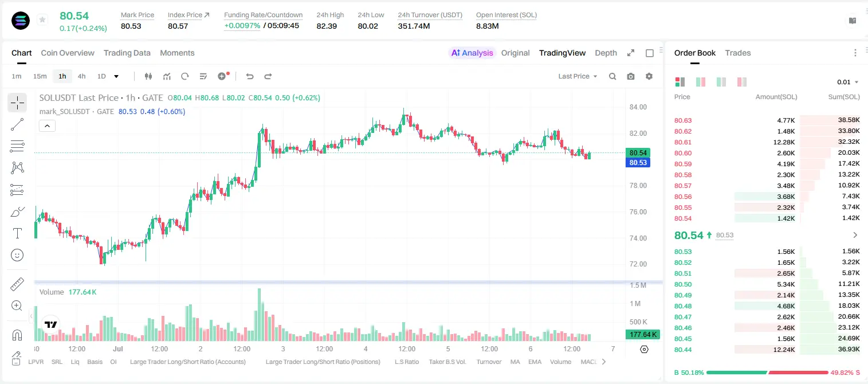Select the Text tool in sidebar
This screenshot has height=384, width=868.
click(17, 233)
